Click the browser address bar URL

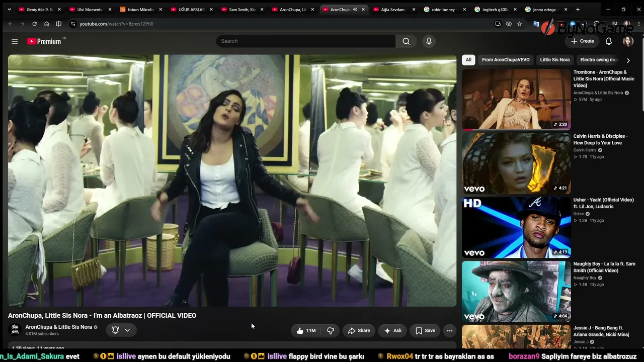116,24
